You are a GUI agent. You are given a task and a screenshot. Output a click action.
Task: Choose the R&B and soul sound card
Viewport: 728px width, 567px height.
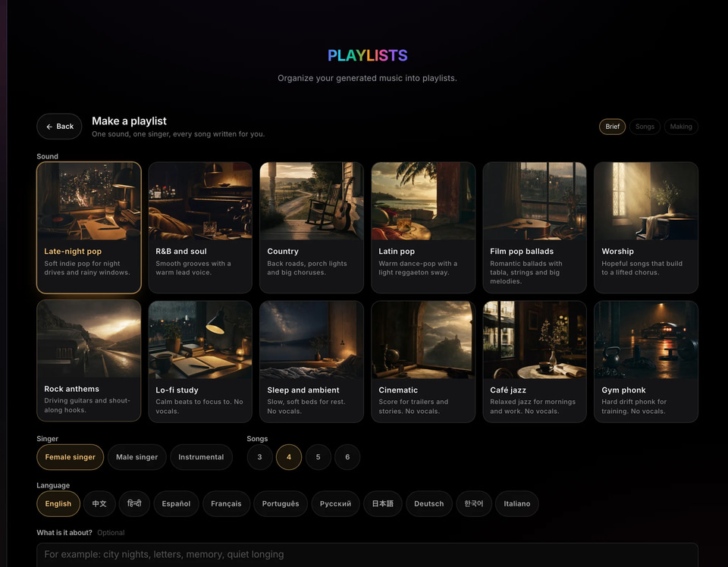coord(200,227)
